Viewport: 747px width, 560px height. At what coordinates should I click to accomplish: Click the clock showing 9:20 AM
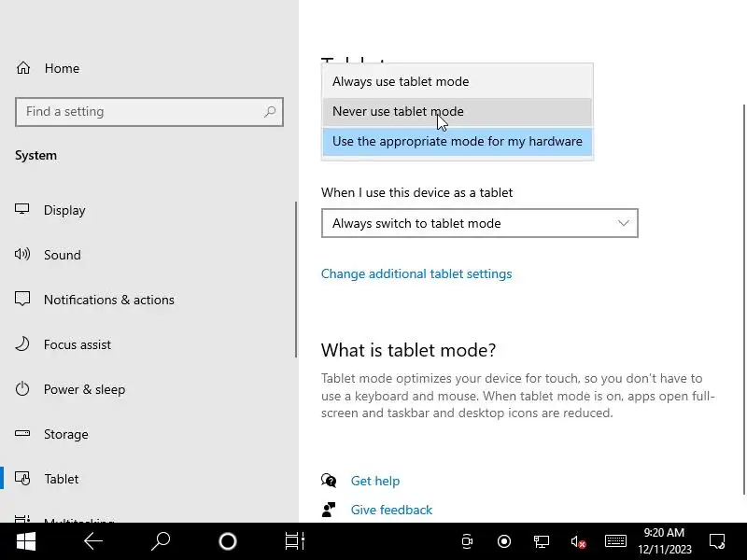664,532
